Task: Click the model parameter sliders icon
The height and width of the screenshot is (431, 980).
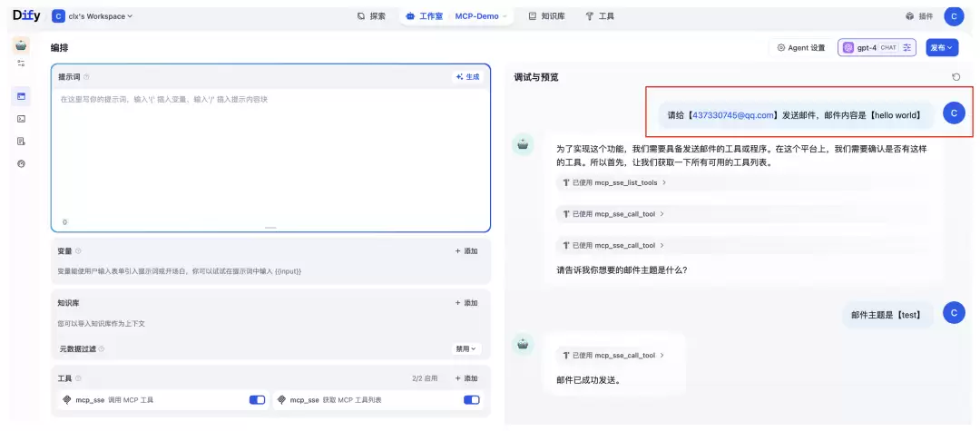Action: [907, 47]
